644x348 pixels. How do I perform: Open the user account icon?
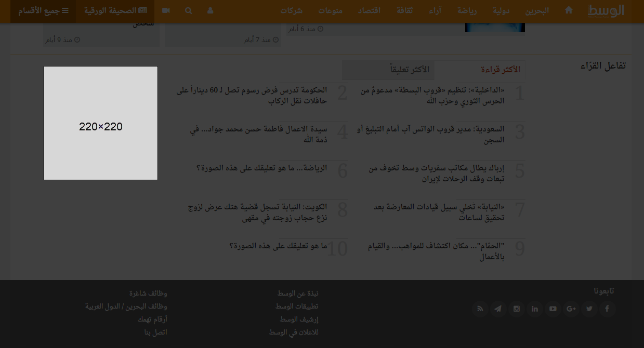(210, 10)
